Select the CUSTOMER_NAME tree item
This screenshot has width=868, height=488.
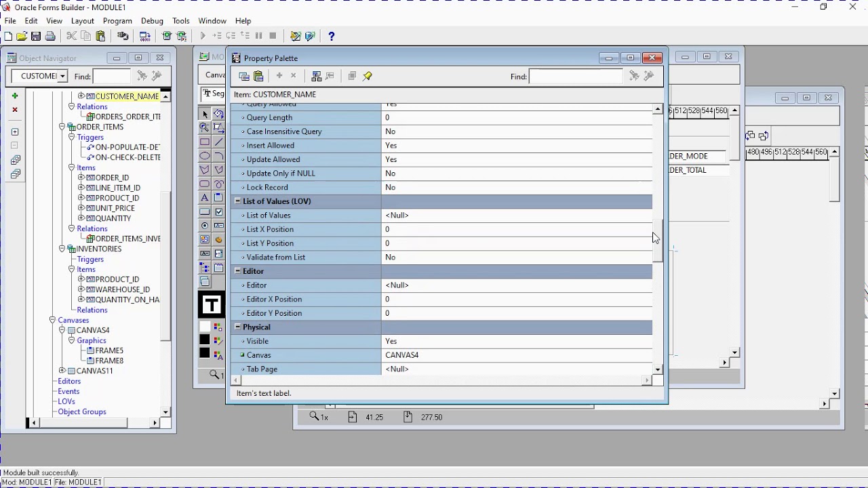click(x=127, y=96)
